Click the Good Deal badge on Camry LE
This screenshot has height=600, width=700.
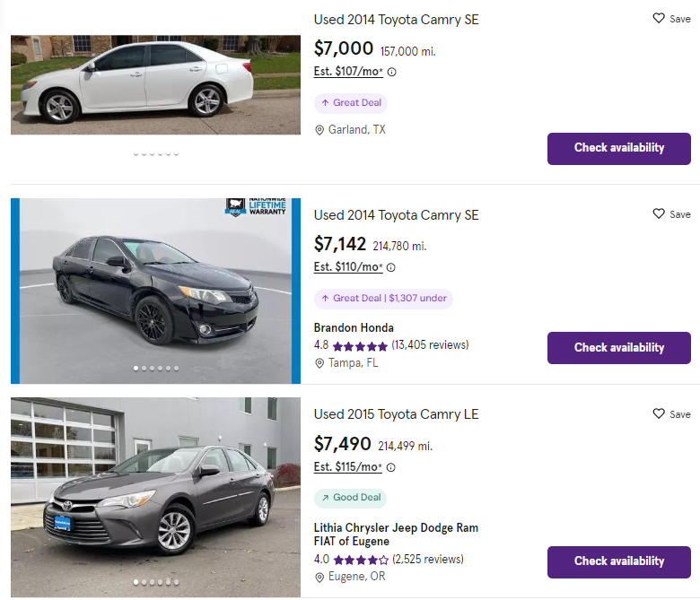[351, 498]
